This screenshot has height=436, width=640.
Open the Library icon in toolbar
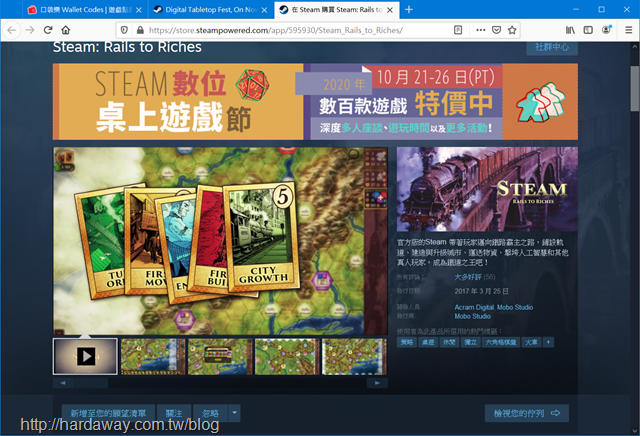[570, 30]
